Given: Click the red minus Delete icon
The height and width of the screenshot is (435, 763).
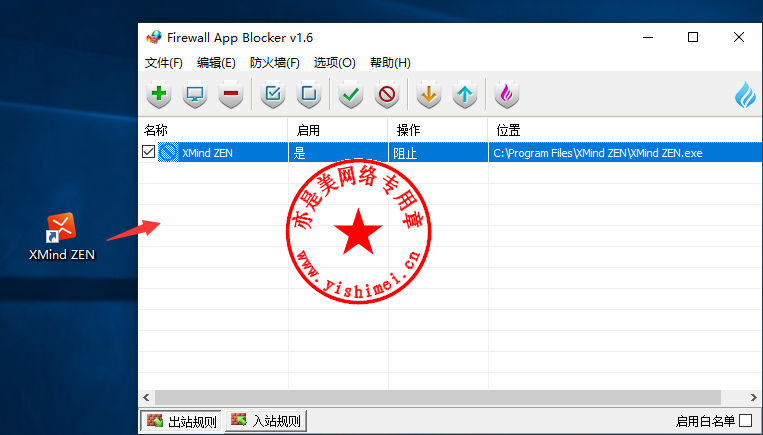Looking at the screenshot, I should pos(231,94).
